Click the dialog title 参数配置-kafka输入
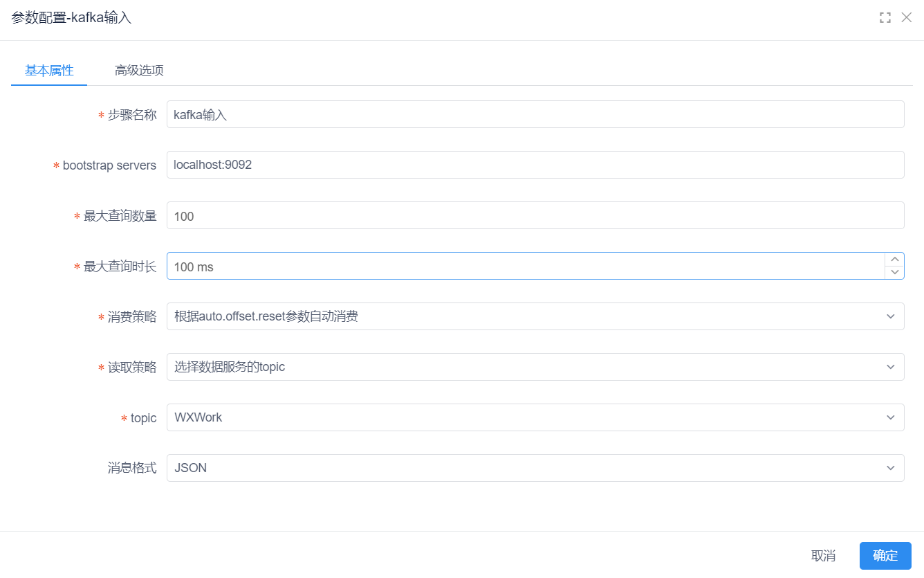 coord(71,18)
